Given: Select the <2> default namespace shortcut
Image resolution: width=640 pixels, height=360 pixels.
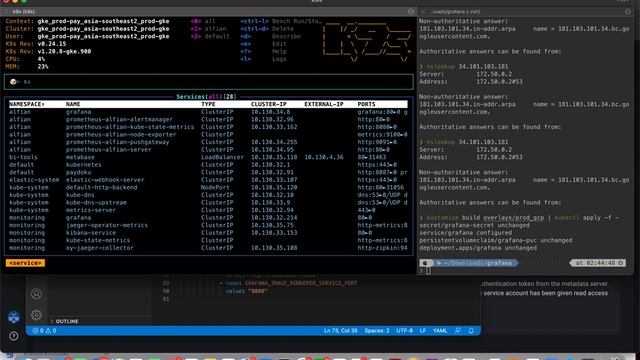Looking at the screenshot, I should pos(210,36).
